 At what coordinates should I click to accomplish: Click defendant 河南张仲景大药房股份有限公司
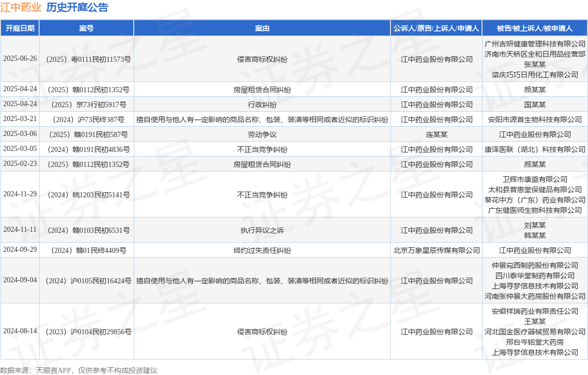pos(534,296)
